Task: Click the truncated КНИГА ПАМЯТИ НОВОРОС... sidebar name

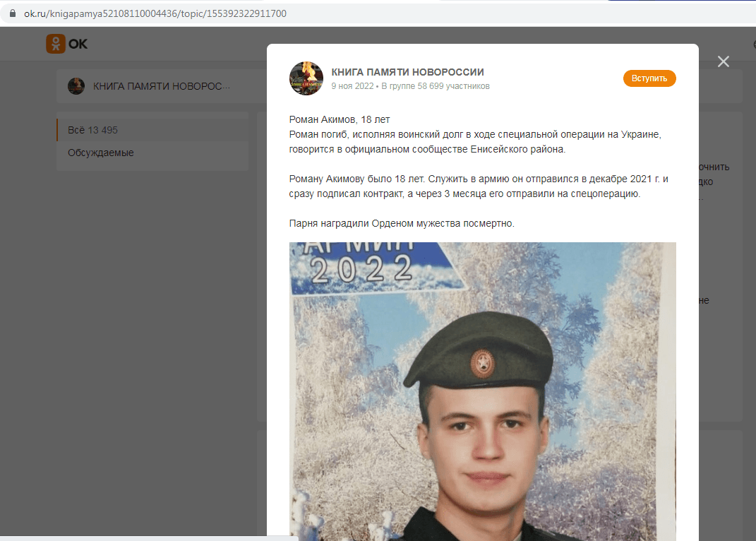Action: [x=162, y=86]
